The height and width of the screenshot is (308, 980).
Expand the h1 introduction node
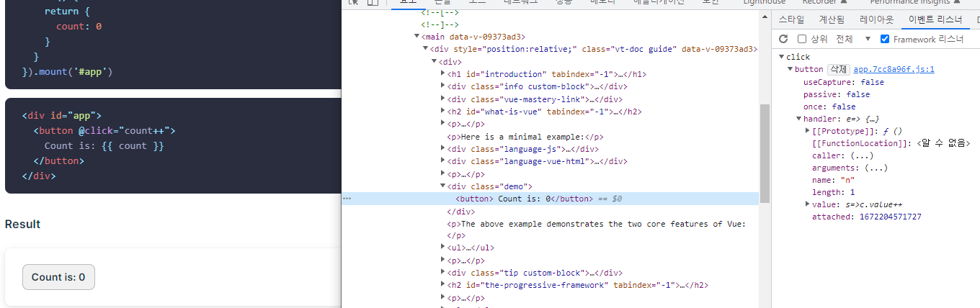tap(442, 74)
